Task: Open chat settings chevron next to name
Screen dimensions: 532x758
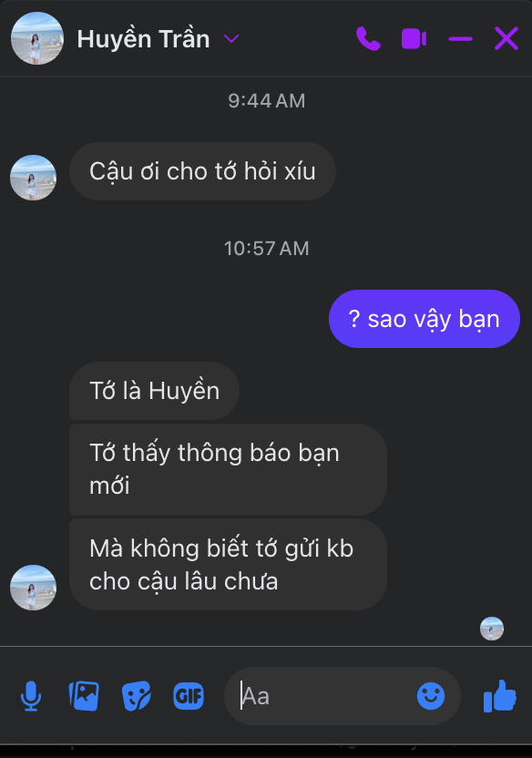Action: coord(231,38)
